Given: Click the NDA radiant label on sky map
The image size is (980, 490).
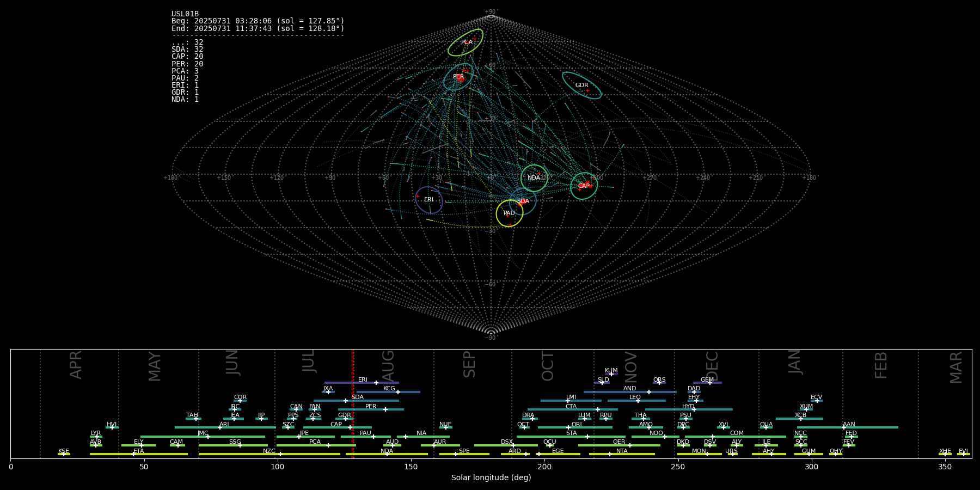Looking at the screenshot, I should pos(534,178).
